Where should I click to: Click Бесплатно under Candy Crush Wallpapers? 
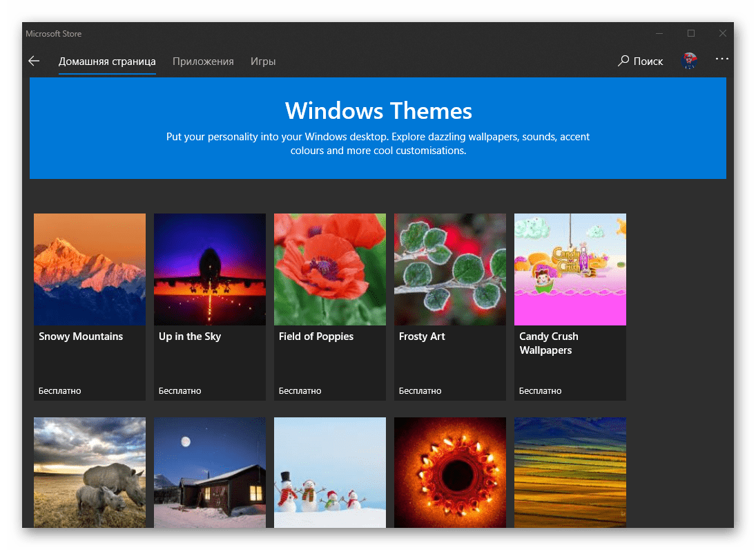coord(540,391)
